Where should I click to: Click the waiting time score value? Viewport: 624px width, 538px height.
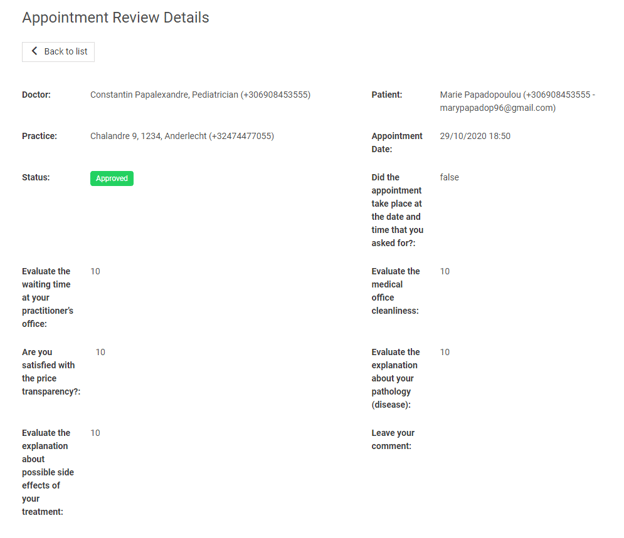click(x=95, y=271)
